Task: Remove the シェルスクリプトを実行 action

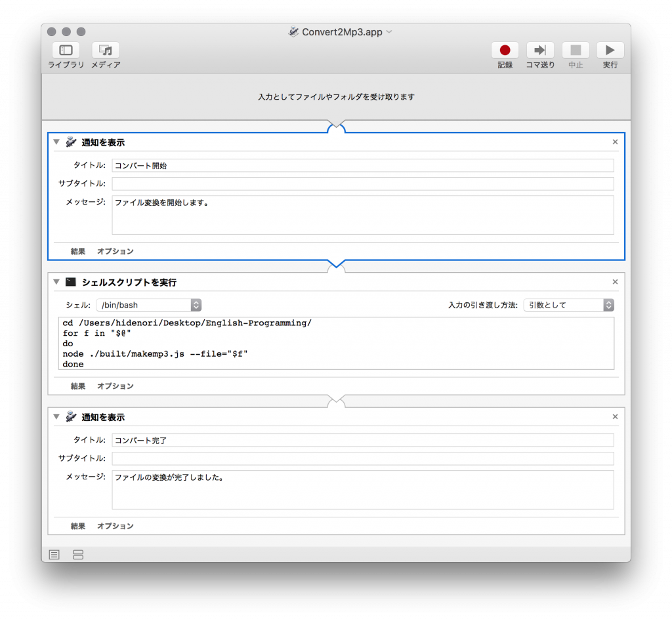Action: [x=615, y=282]
